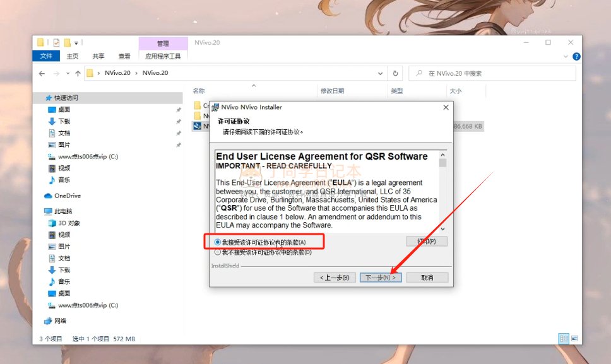Select the 管理 contextual tab
The width and height of the screenshot is (611, 364).
[x=163, y=43]
